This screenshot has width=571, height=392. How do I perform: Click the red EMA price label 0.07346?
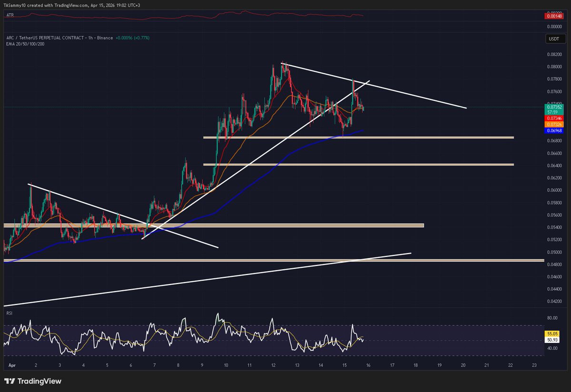click(554, 118)
